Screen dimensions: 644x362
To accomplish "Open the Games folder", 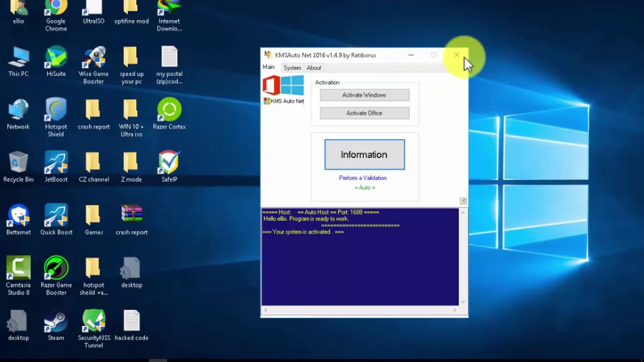I will 94,220.
